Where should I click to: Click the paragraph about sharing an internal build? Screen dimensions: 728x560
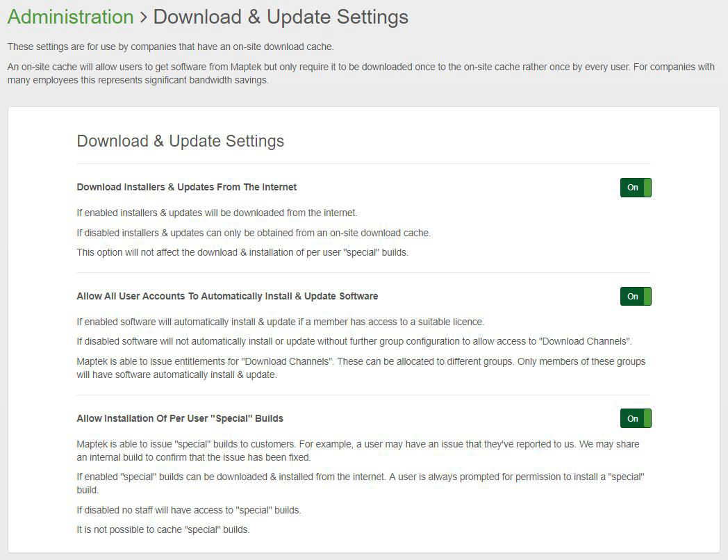[x=358, y=450]
